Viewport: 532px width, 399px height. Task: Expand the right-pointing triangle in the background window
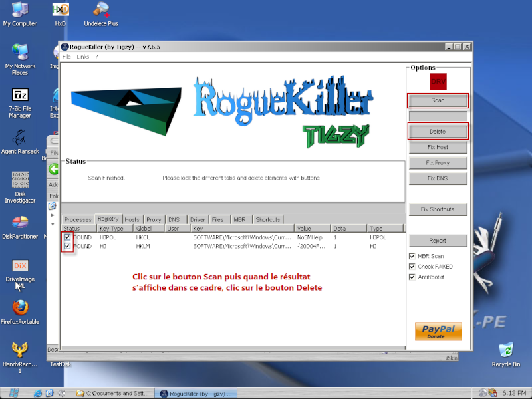(x=53, y=215)
